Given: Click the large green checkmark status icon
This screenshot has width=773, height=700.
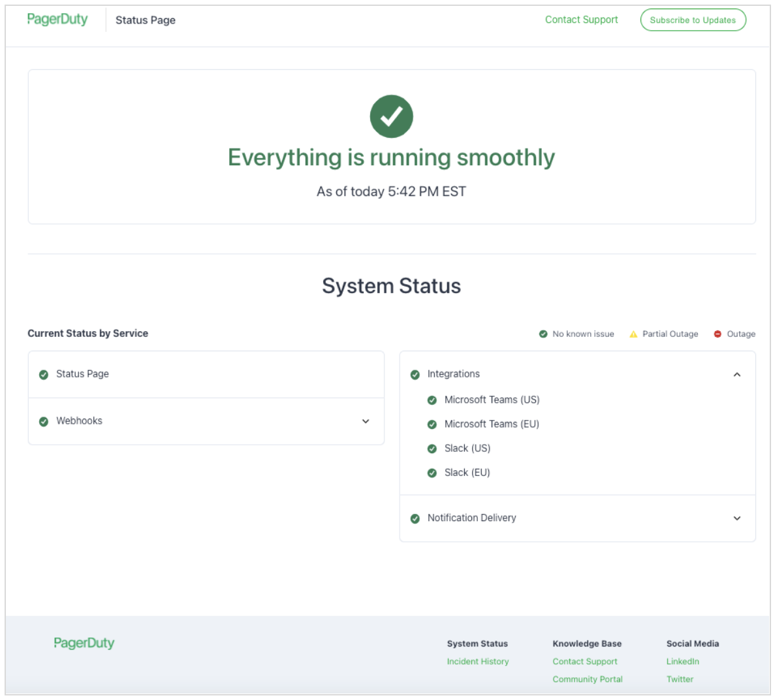Looking at the screenshot, I should 391,116.
